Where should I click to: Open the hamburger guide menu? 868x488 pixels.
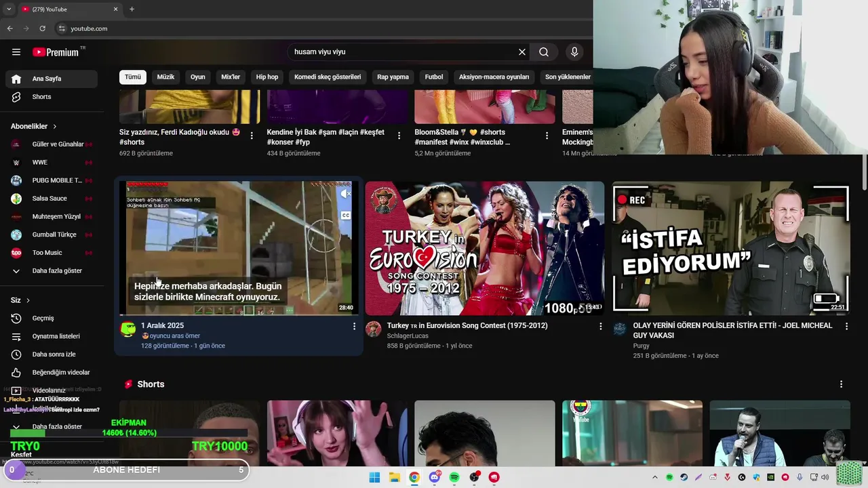point(16,52)
